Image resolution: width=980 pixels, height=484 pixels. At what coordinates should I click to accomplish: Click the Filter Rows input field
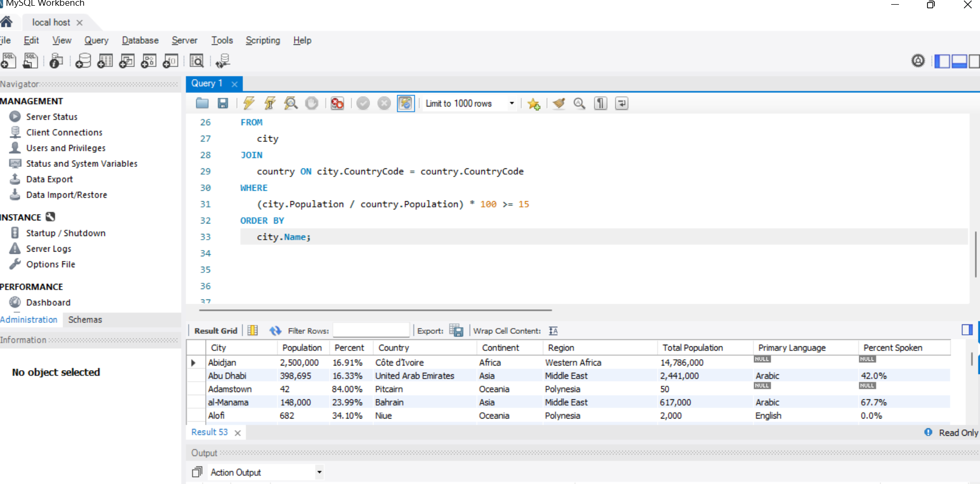tap(371, 331)
